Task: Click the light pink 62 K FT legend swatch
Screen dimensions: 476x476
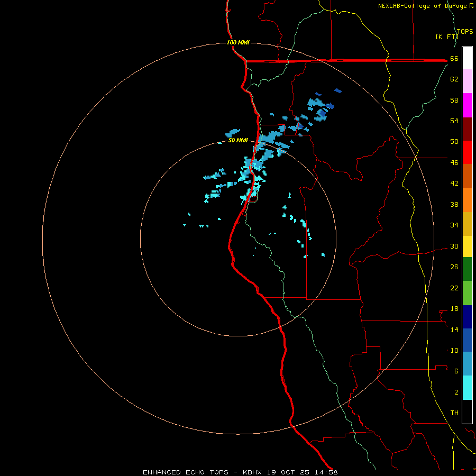Action: click(467, 81)
